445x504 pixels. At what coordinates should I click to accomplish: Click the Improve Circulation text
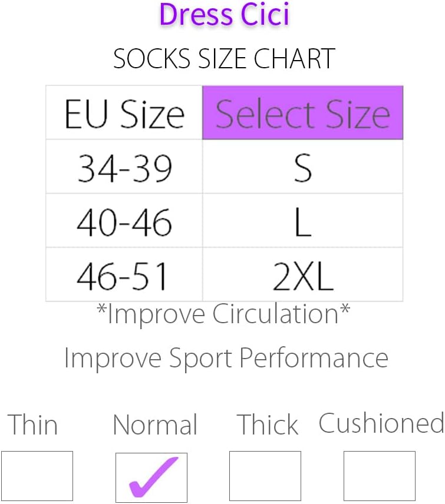point(223,314)
